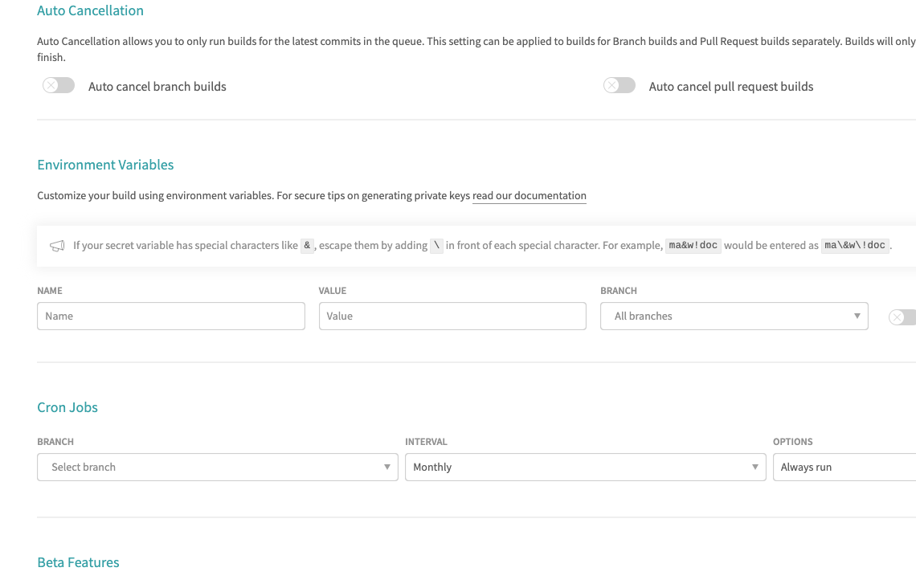916x588 pixels.
Task: Click the Auto Cancellation heading
Action: click(91, 10)
